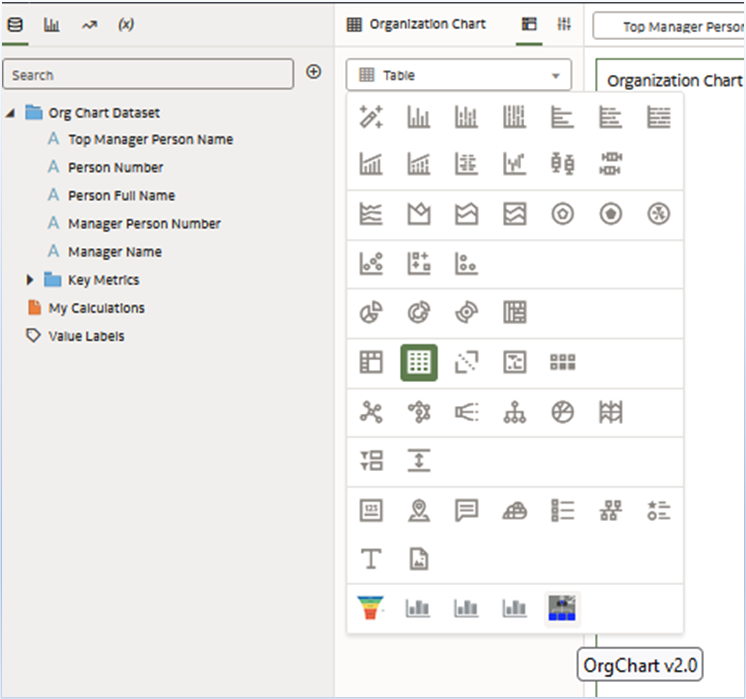The image size is (746, 699).
Task: Collapse the Org Chart Dataset folder
Action: click(x=10, y=113)
